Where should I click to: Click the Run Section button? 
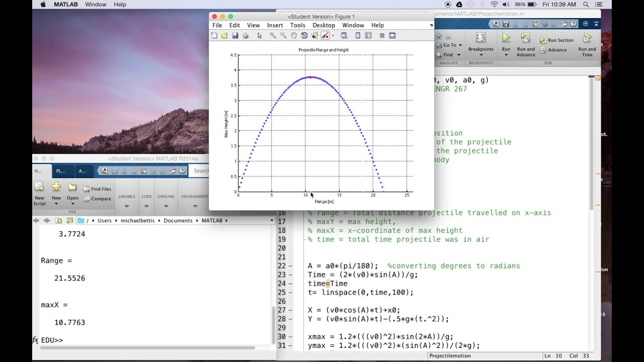tap(556, 40)
